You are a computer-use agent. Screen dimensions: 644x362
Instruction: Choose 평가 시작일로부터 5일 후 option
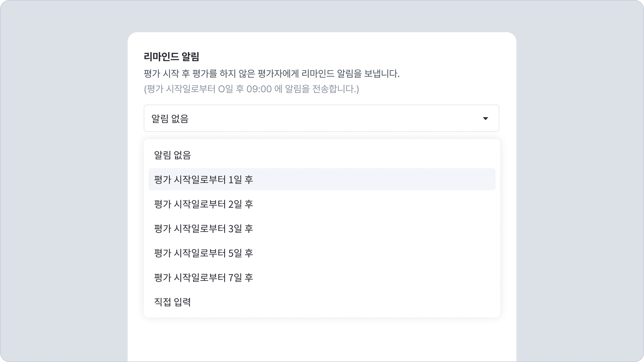point(204,253)
